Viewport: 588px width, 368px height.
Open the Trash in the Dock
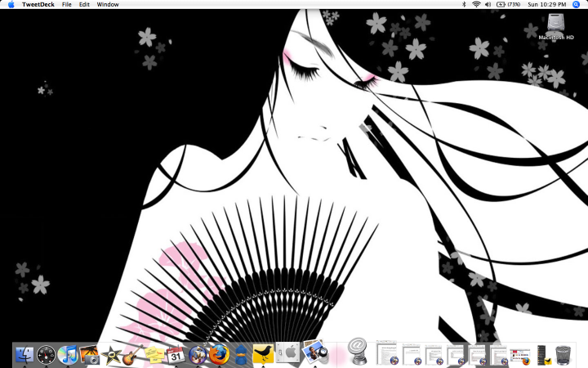point(563,355)
